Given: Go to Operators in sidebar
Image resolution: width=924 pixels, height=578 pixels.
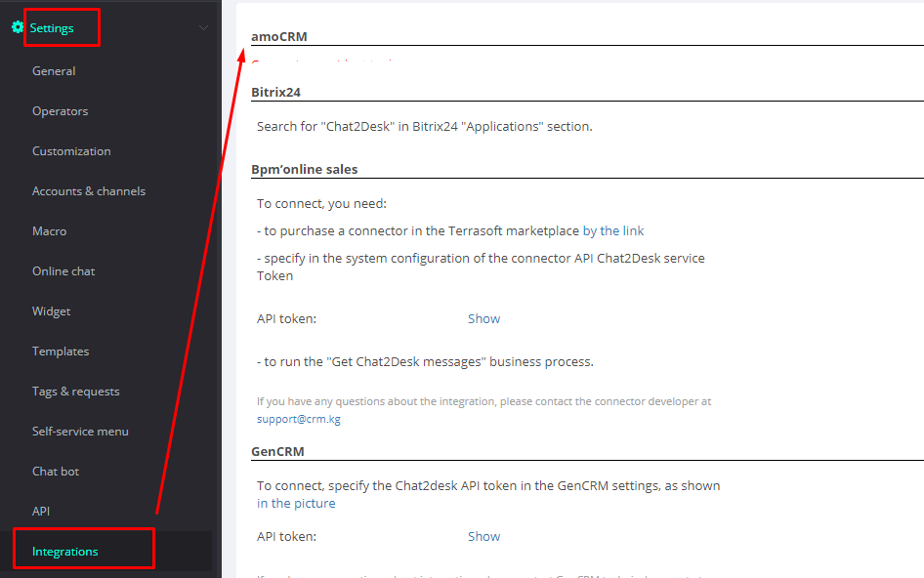Looking at the screenshot, I should tap(60, 111).
